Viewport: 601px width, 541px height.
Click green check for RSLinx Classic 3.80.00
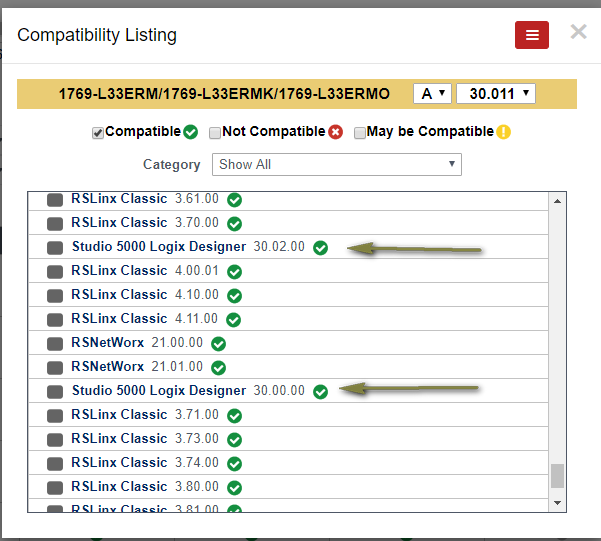click(x=234, y=488)
